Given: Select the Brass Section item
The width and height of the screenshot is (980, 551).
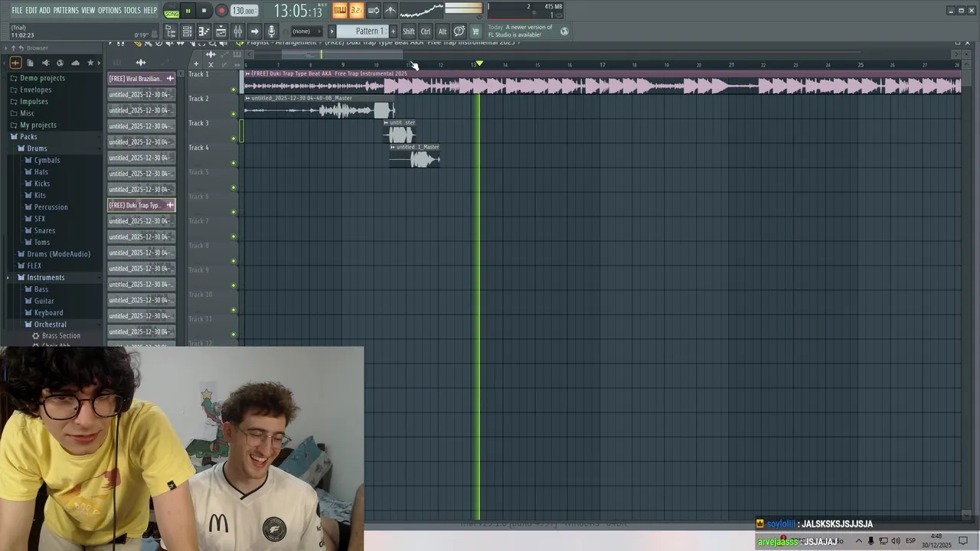Looking at the screenshot, I should coord(61,336).
